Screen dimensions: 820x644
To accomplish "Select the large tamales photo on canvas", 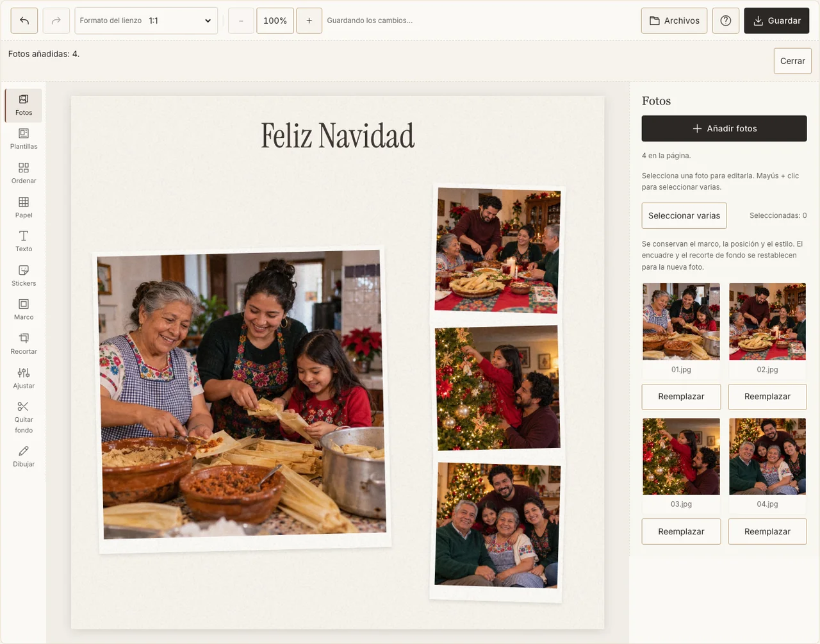I will pyautogui.click(x=242, y=397).
